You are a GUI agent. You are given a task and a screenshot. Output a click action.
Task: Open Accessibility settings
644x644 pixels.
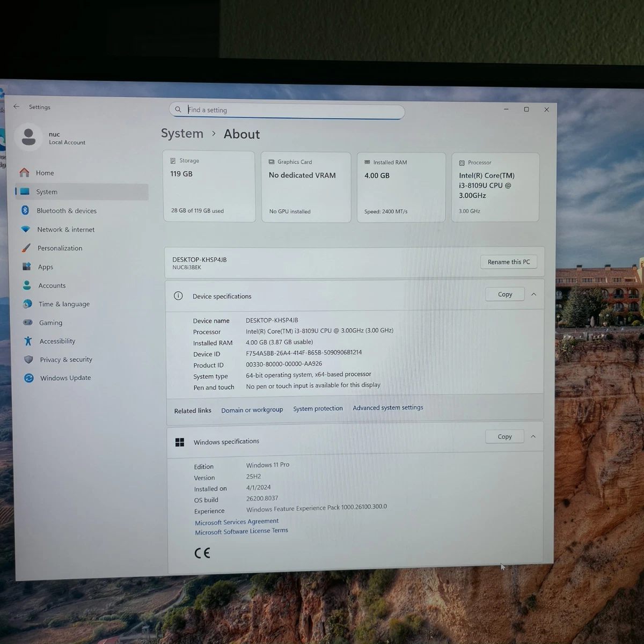[x=84, y=341]
